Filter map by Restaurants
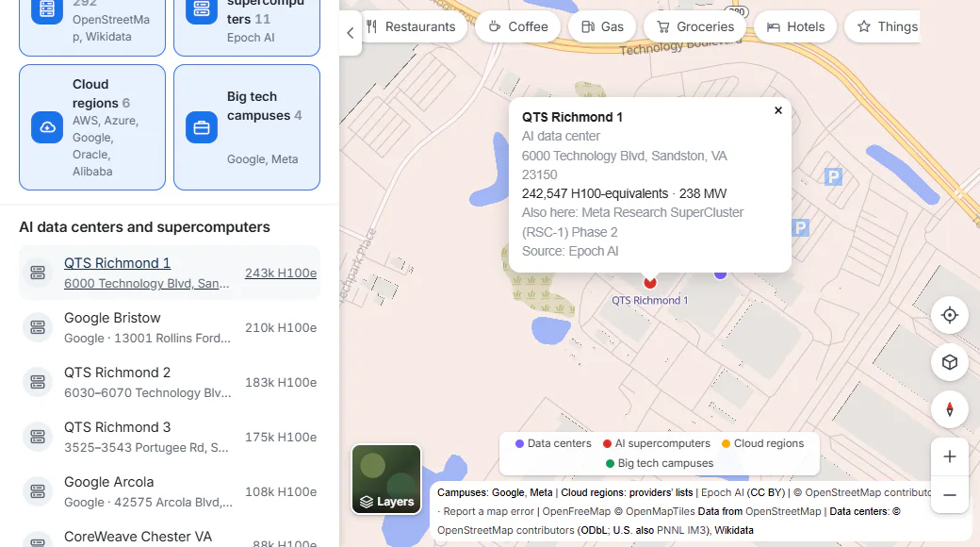This screenshot has width=980, height=547. 415,27
